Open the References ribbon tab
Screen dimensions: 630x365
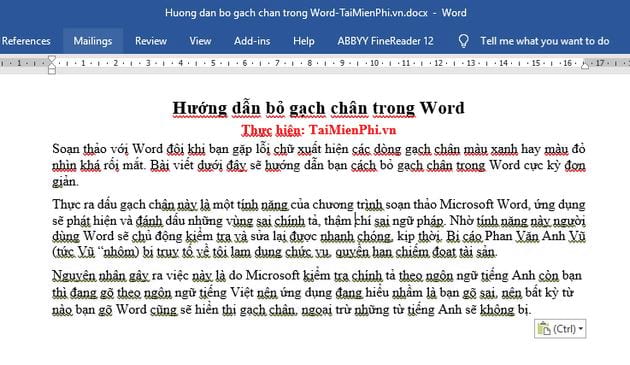pyautogui.click(x=26, y=41)
